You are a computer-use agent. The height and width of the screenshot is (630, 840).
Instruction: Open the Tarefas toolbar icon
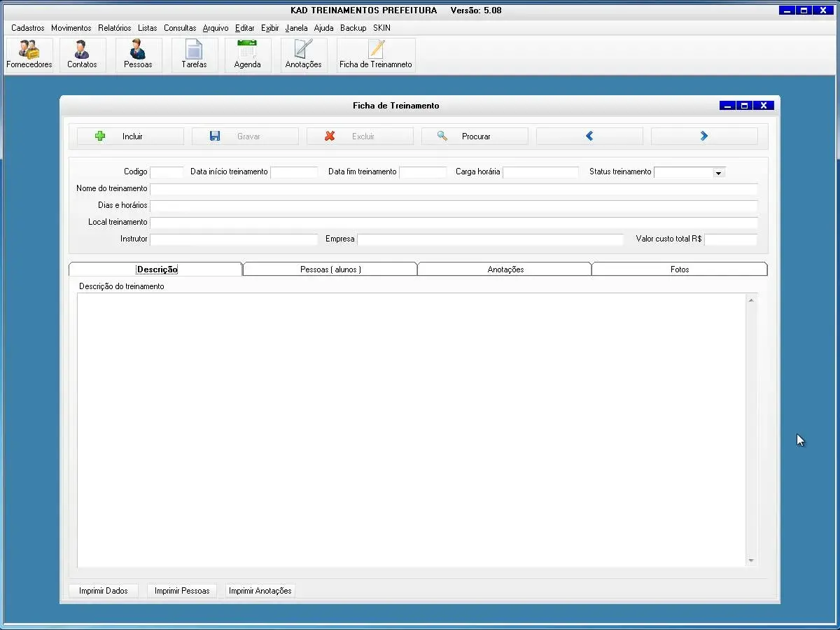point(194,55)
